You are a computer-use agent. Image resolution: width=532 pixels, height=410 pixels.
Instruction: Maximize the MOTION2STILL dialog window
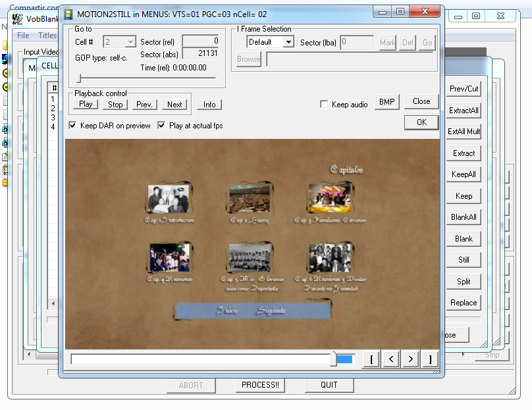click(x=400, y=12)
